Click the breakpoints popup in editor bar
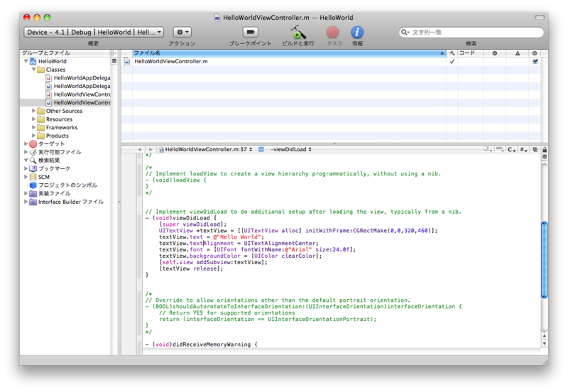The height and width of the screenshot is (392, 568). 500,149
